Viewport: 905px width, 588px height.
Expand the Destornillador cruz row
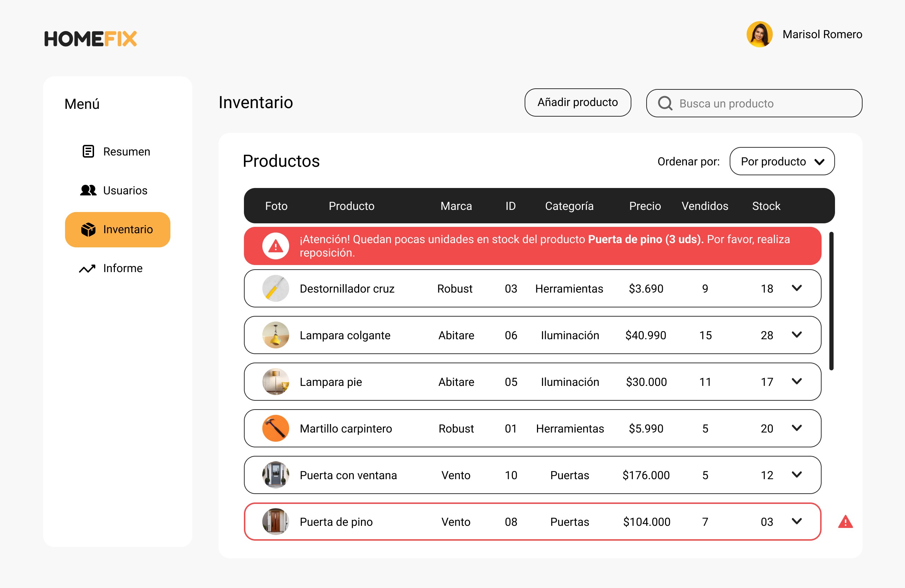pos(796,288)
